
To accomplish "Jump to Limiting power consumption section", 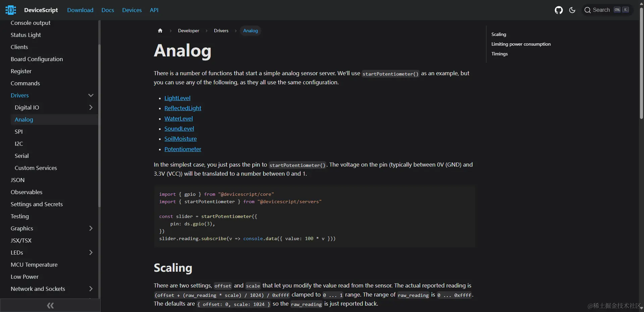I will (x=521, y=44).
